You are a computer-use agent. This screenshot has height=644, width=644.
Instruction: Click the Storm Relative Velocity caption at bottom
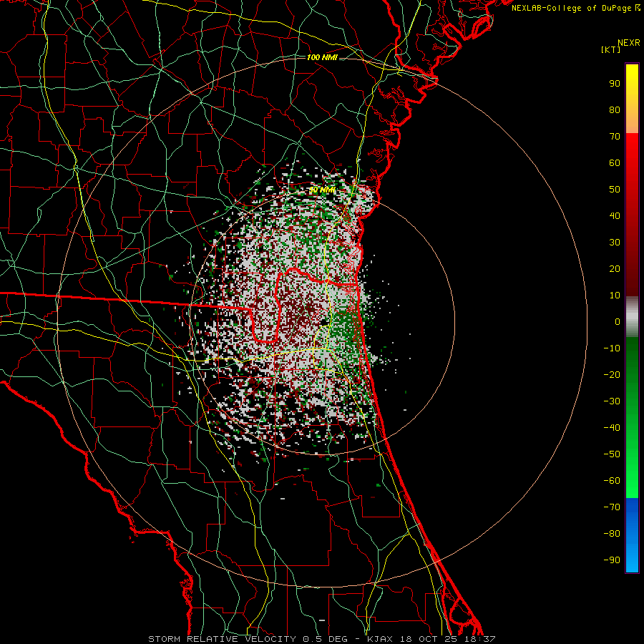(x=322, y=639)
